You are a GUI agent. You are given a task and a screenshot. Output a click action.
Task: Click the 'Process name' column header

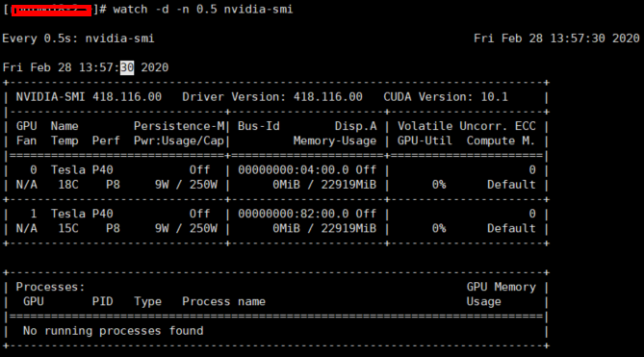tap(224, 302)
